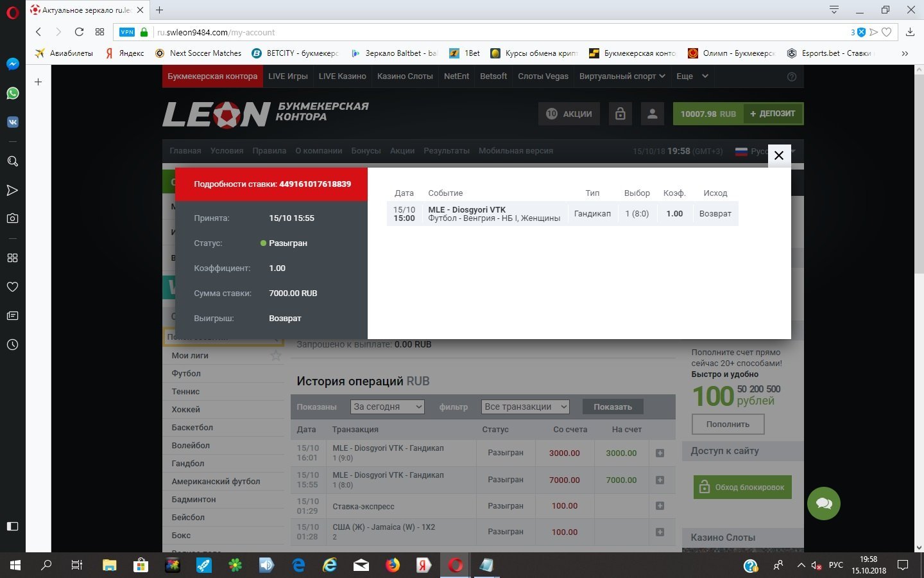924x578 pixels.
Task: Select the NetEnt menu item
Action: [456, 76]
